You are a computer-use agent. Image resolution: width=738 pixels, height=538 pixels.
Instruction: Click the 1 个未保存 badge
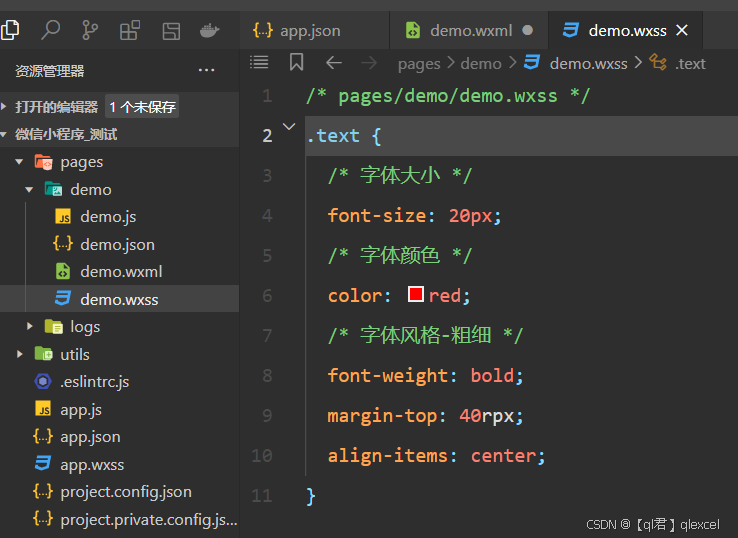pos(142,107)
